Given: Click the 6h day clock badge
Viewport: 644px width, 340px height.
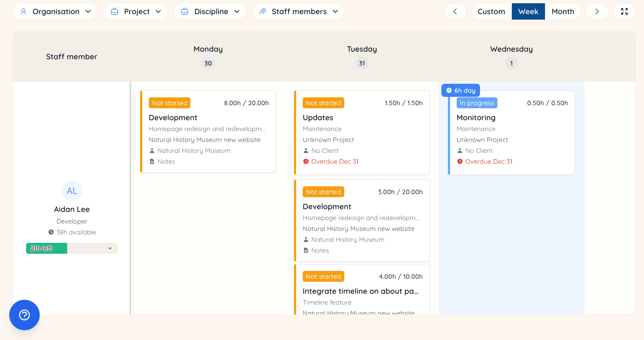Looking at the screenshot, I should click(461, 91).
